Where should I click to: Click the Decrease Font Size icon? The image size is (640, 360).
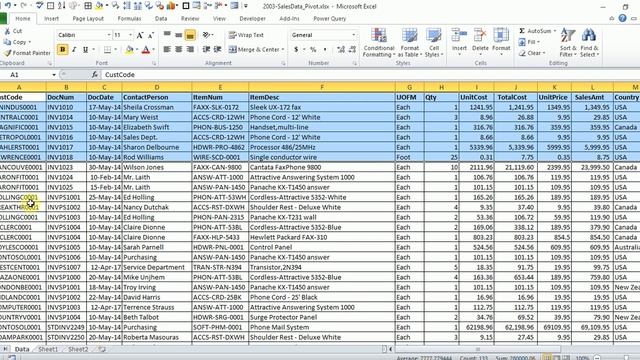click(151, 36)
